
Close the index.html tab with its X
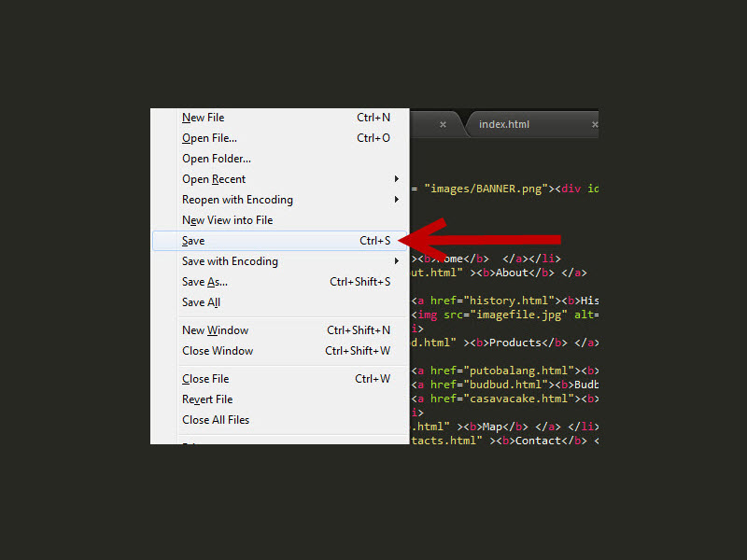pyautogui.click(x=594, y=124)
